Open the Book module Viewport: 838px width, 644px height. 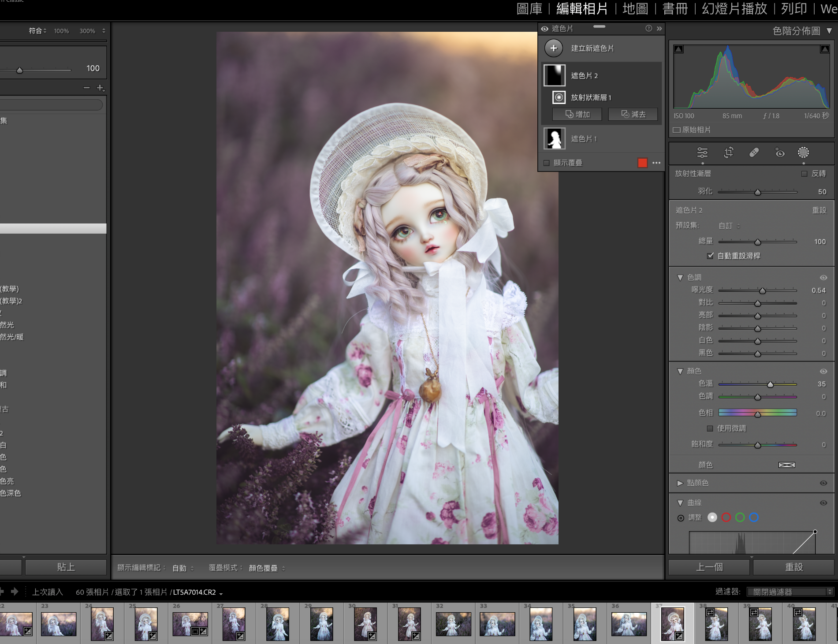[x=675, y=9]
